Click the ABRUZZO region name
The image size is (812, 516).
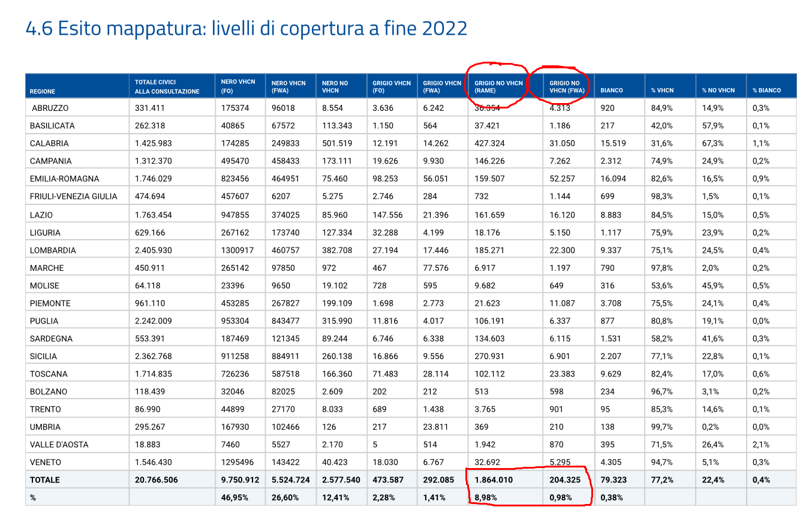coord(51,108)
